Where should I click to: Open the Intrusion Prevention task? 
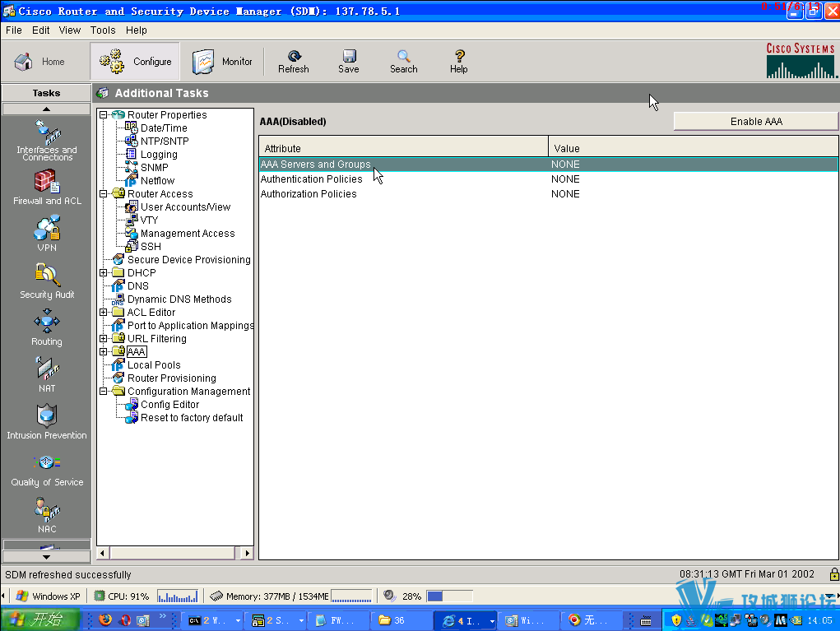[x=47, y=421]
